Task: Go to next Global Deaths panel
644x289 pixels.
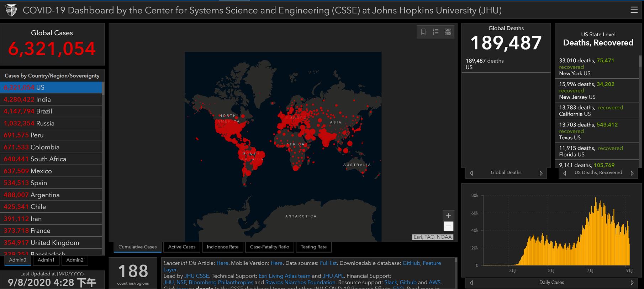Action: click(x=541, y=173)
